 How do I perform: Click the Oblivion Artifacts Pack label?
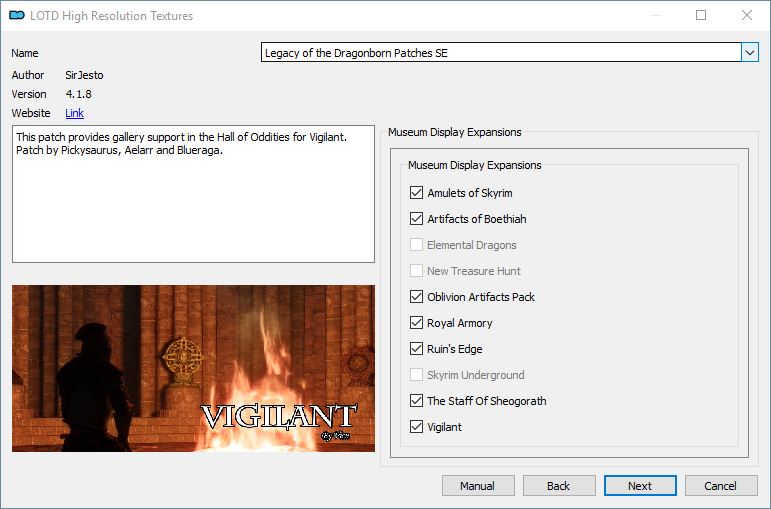coord(481,297)
